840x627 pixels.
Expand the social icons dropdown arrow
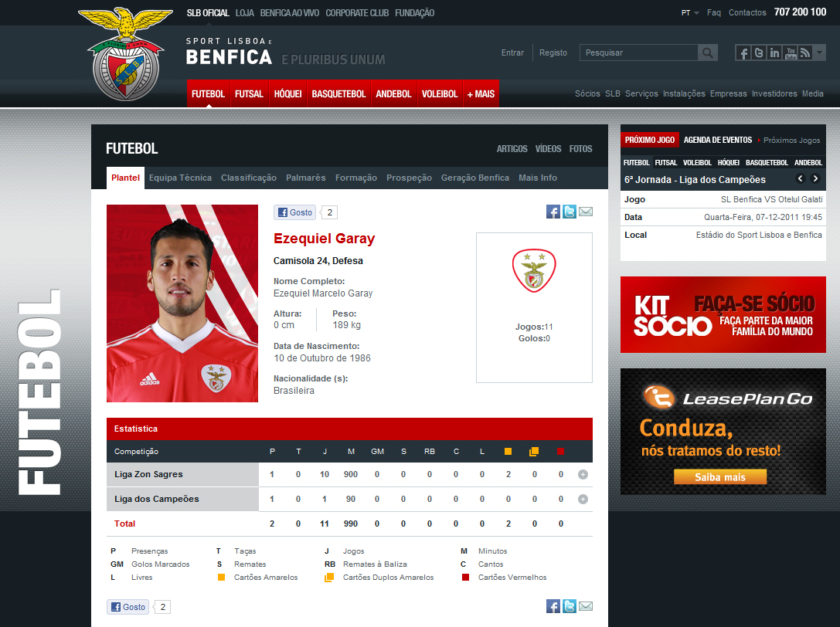coord(819,53)
